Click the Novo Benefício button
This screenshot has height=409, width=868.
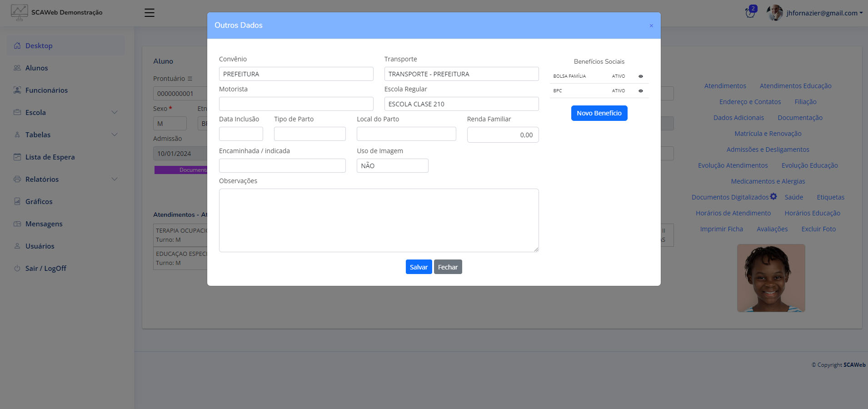tap(599, 113)
